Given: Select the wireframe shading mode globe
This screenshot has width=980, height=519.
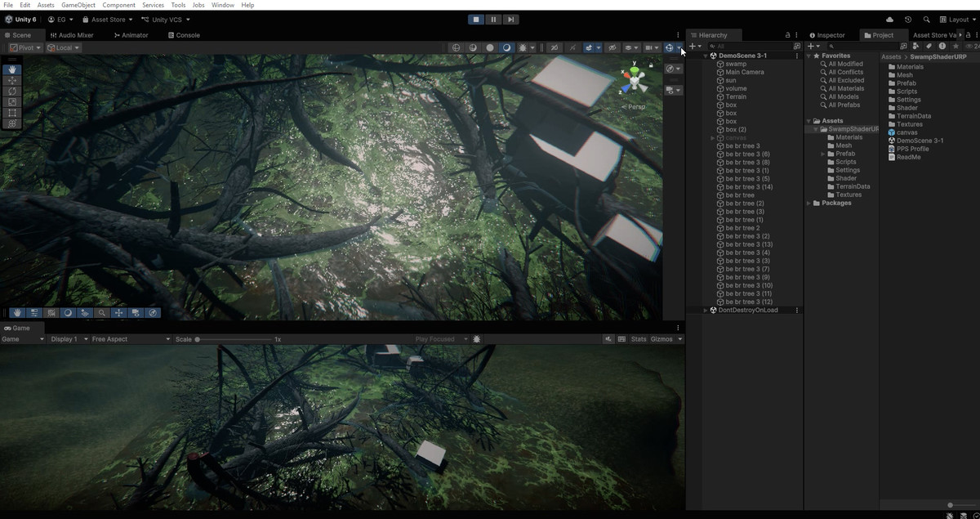Looking at the screenshot, I should 457,47.
